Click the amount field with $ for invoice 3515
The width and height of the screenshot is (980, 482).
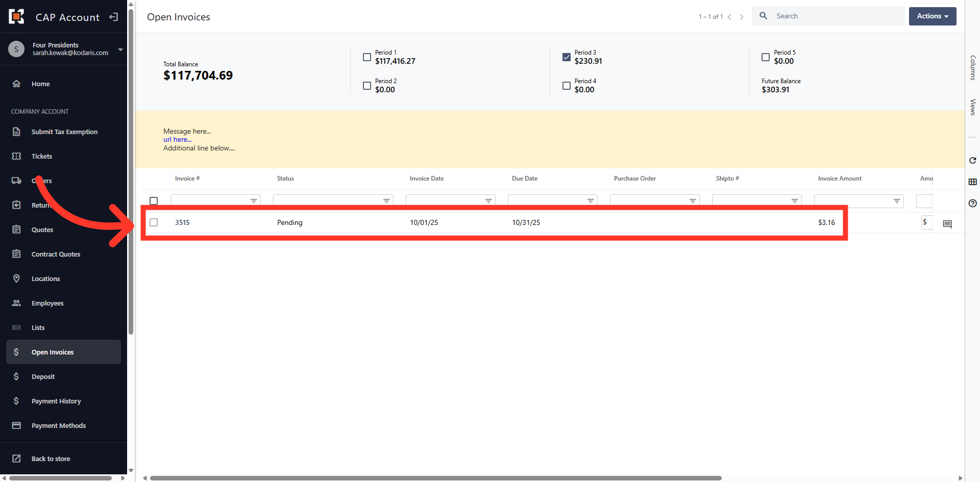click(927, 222)
